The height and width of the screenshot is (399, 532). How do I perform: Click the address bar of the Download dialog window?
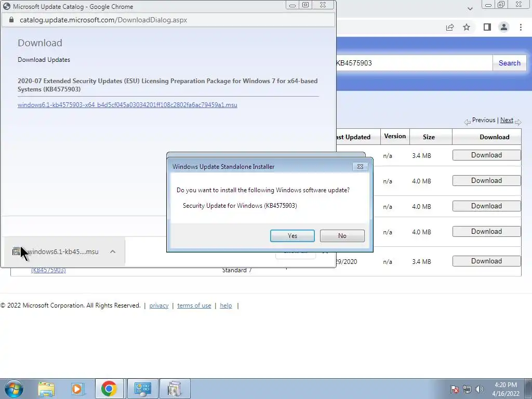[x=168, y=20]
